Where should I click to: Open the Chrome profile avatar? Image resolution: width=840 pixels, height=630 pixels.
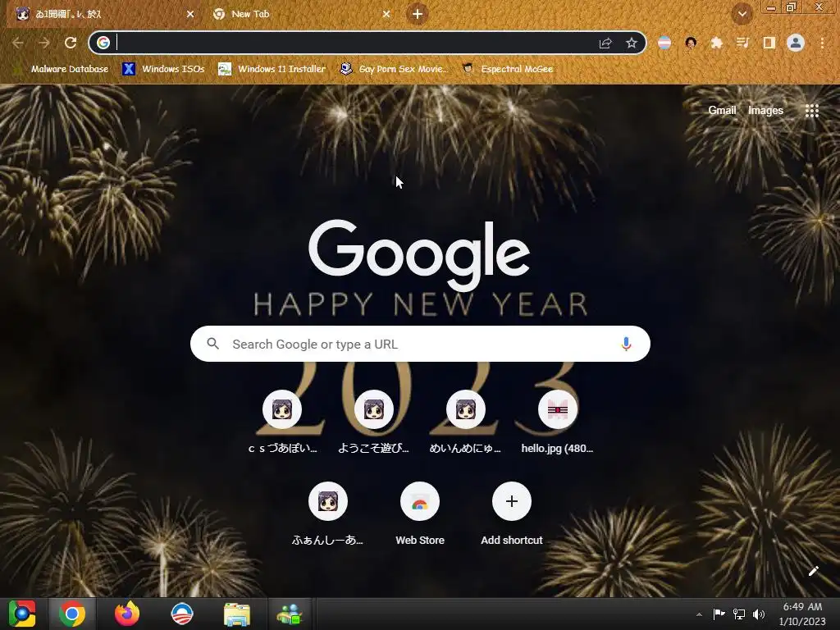[x=796, y=43]
